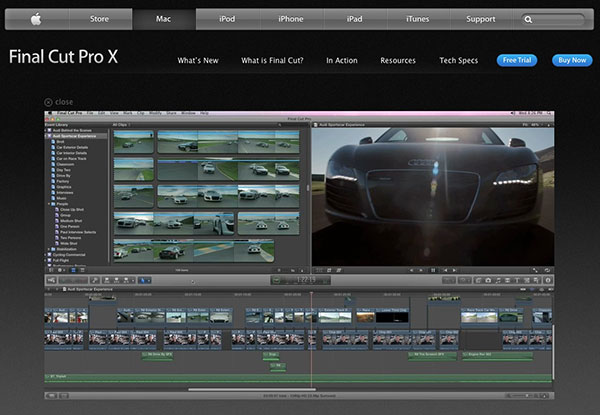
Task: Open the Themes browser icon
Action: click(536, 280)
